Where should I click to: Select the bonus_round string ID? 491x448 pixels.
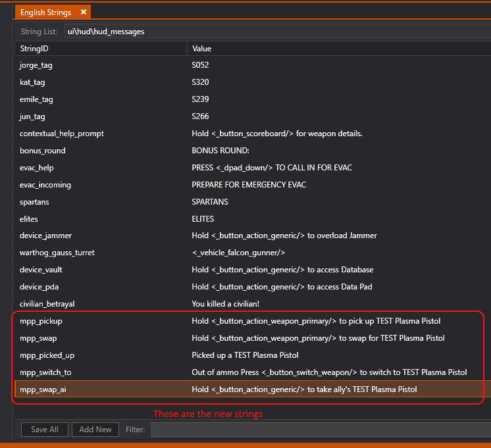pos(43,151)
